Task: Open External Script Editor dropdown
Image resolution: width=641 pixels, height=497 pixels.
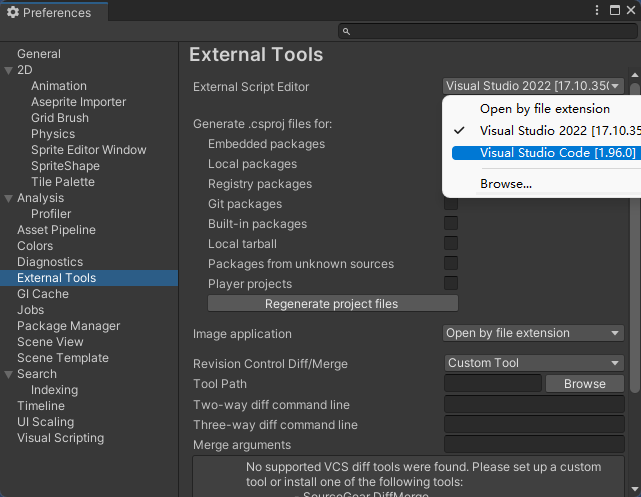Action: pos(533,86)
